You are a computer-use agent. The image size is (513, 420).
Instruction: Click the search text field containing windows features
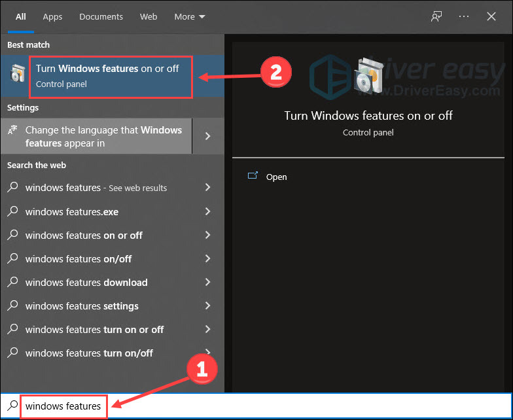tap(256, 406)
